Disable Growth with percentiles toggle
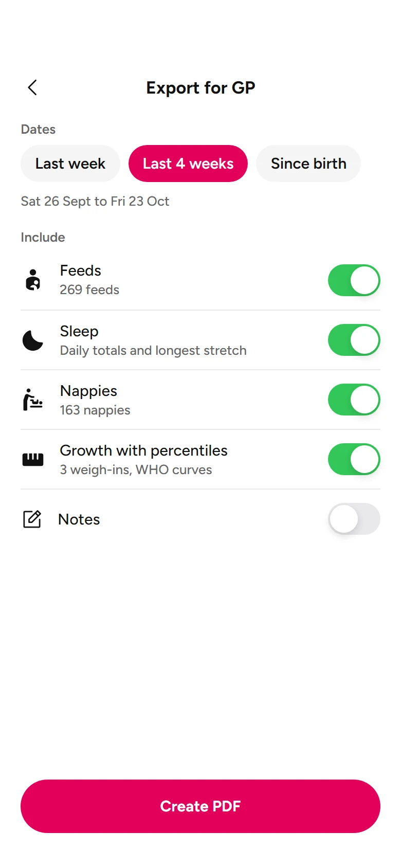 pos(354,459)
